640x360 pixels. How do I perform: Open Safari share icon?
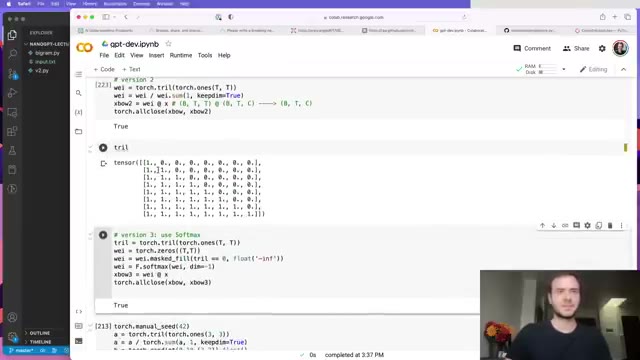click(602, 17)
